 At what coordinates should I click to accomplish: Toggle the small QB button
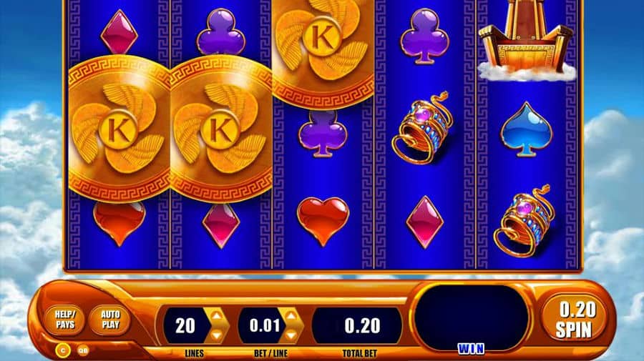(x=83, y=351)
